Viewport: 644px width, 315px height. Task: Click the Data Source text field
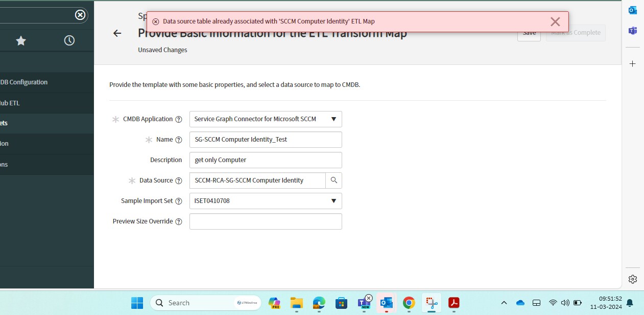click(x=257, y=181)
